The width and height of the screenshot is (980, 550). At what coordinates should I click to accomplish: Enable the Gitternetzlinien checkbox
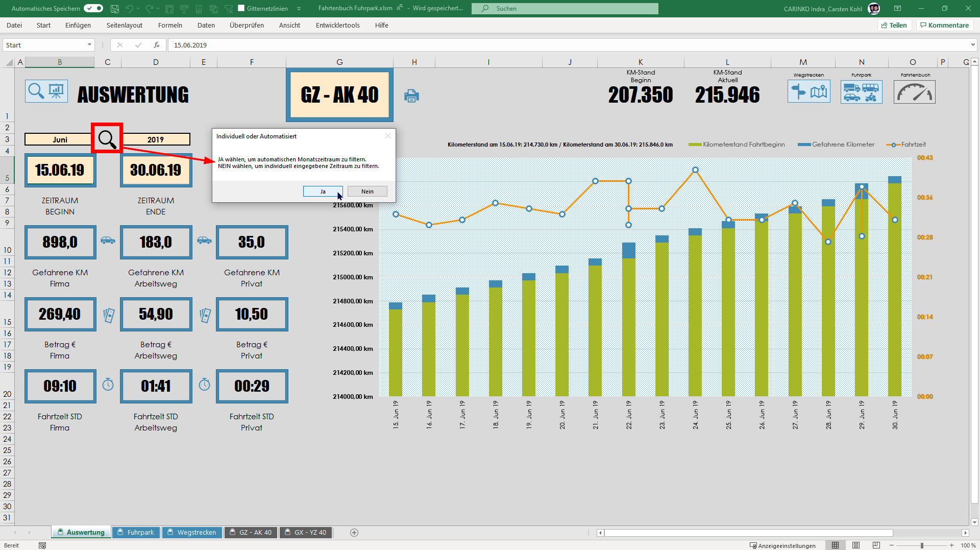pos(241,8)
